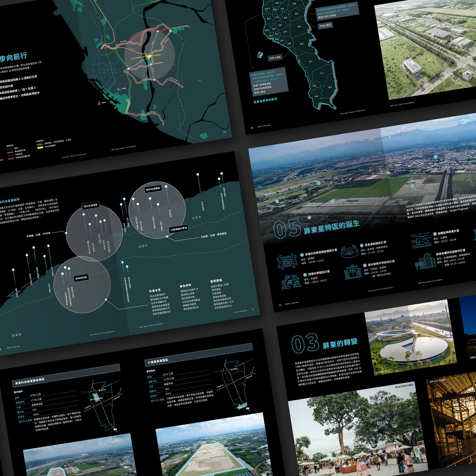Click the 屏東科技產業園區擴區 header bar
This screenshot has height=476, width=476.
(x=66, y=376)
